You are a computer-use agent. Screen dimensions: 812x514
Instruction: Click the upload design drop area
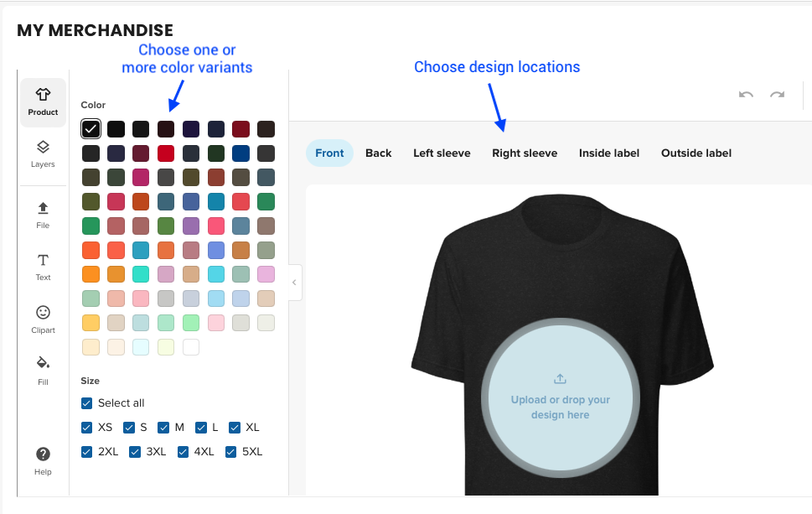point(560,398)
